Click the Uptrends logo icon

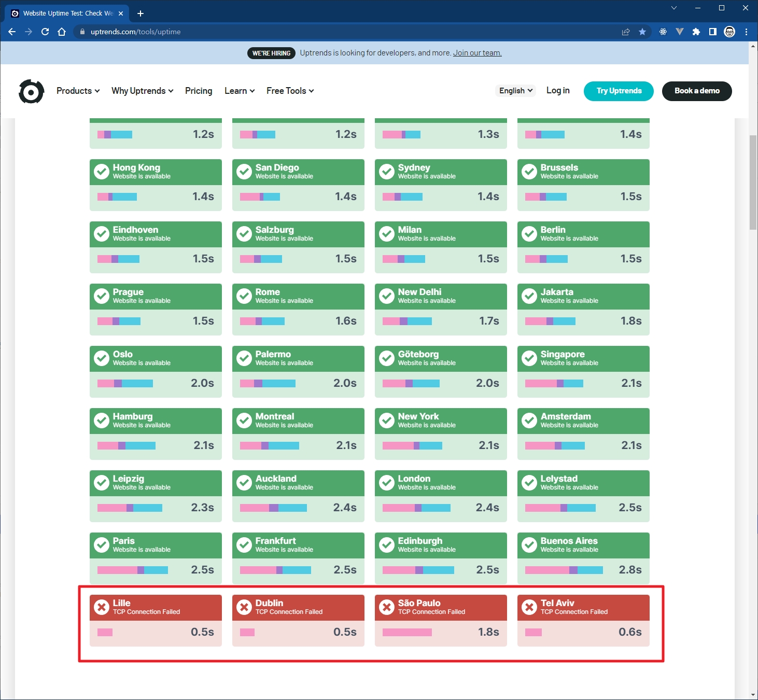[x=31, y=91]
